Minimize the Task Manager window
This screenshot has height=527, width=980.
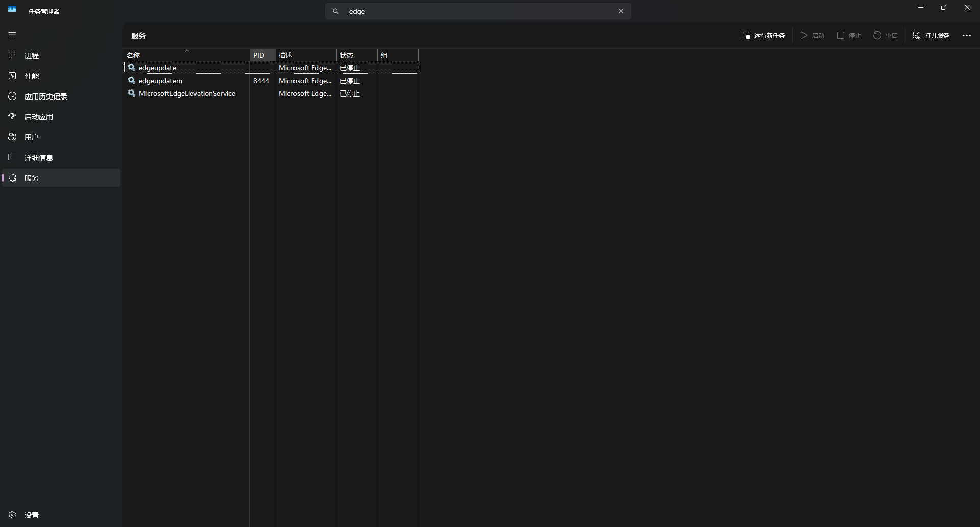point(921,7)
